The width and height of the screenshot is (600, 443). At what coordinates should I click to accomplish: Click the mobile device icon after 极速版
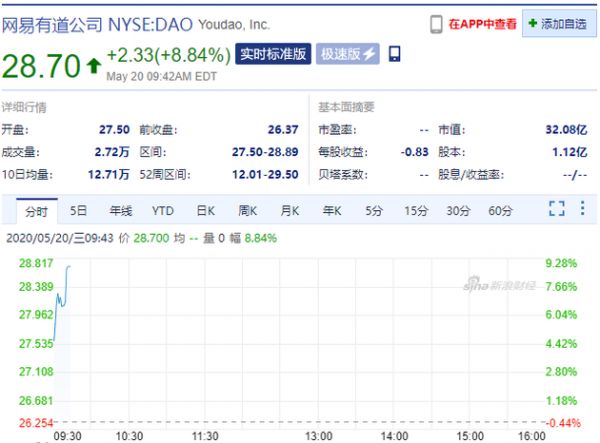(x=394, y=54)
